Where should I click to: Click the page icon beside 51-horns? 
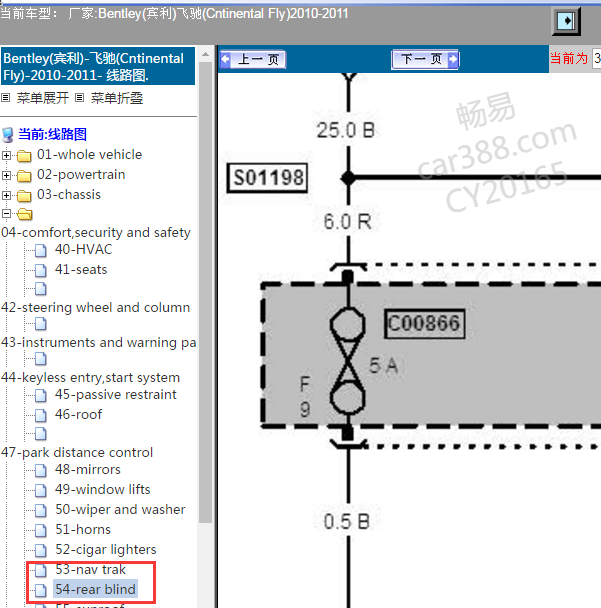pos(41,530)
